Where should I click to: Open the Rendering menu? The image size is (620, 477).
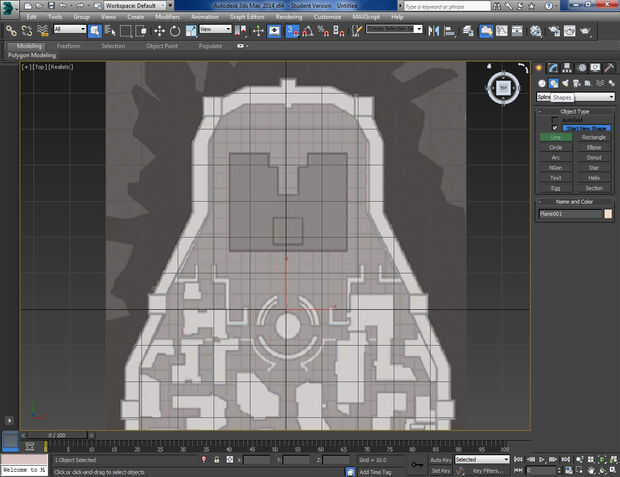288,17
